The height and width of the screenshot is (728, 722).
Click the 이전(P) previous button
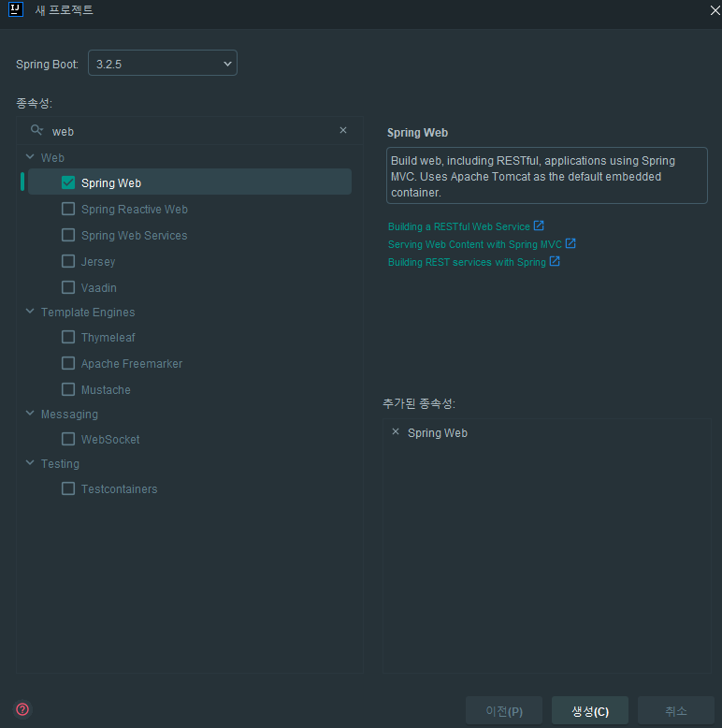click(504, 711)
